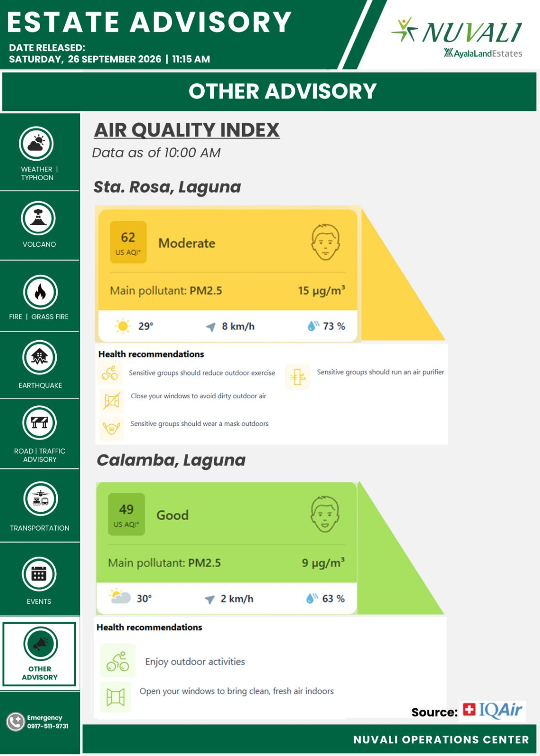Click the air purifier recommendation icon
The height and width of the screenshot is (756, 540).
(297, 377)
